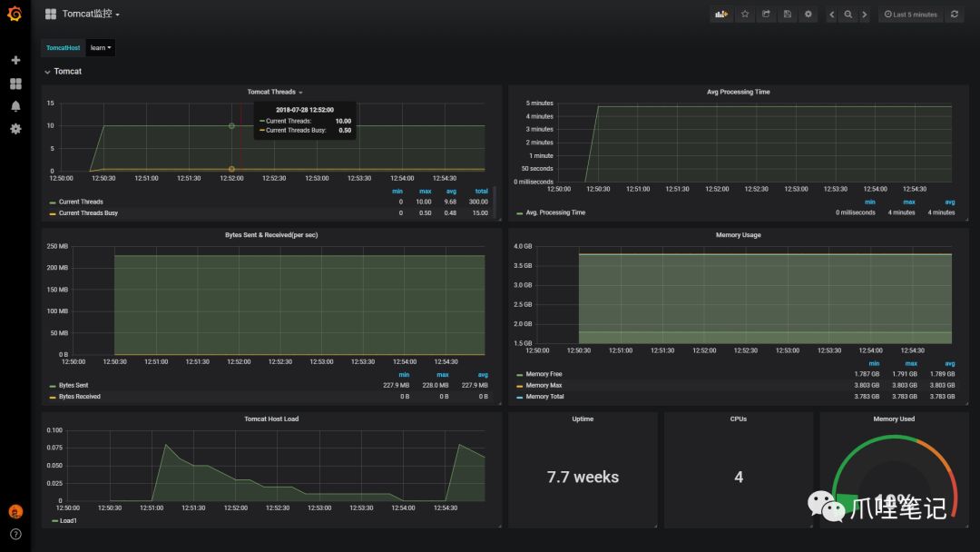Click the CPUs value 4
The image size is (980, 552).
pos(738,477)
